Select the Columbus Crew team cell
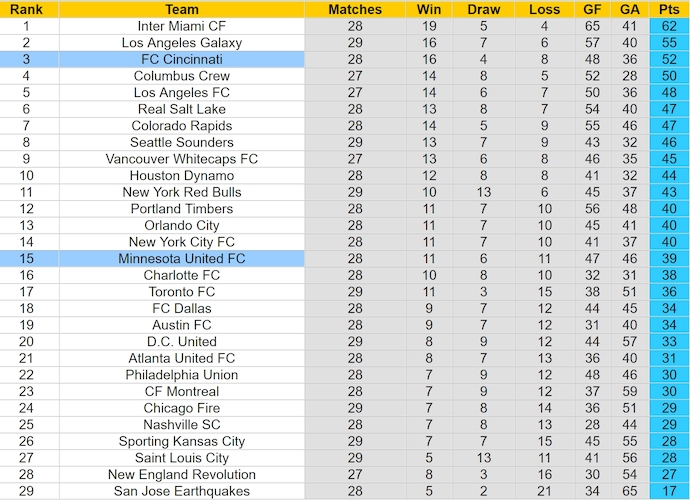The height and width of the screenshot is (500, 690). click(x=182, y=76)
